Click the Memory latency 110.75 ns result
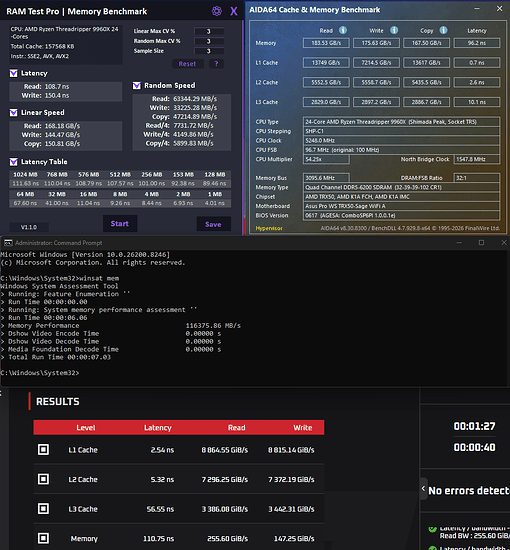Screen dimensions: 510x550 pyautogui.click(x=158, y=538)
